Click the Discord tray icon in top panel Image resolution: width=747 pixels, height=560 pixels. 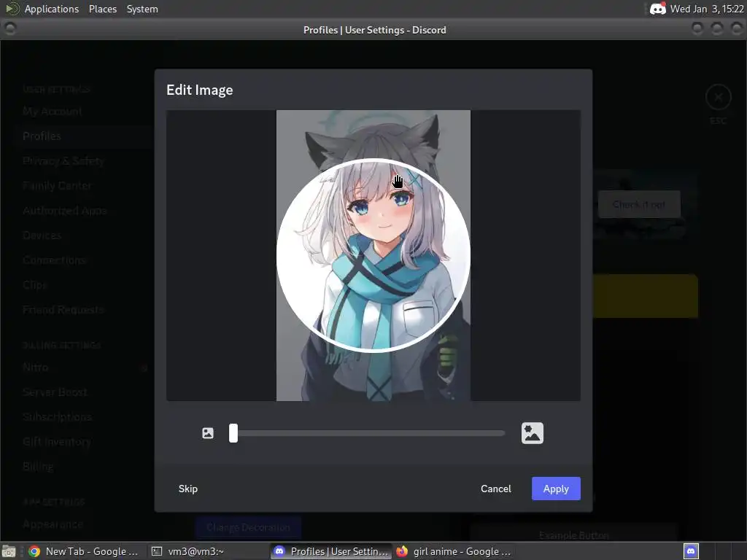[658, 9]
